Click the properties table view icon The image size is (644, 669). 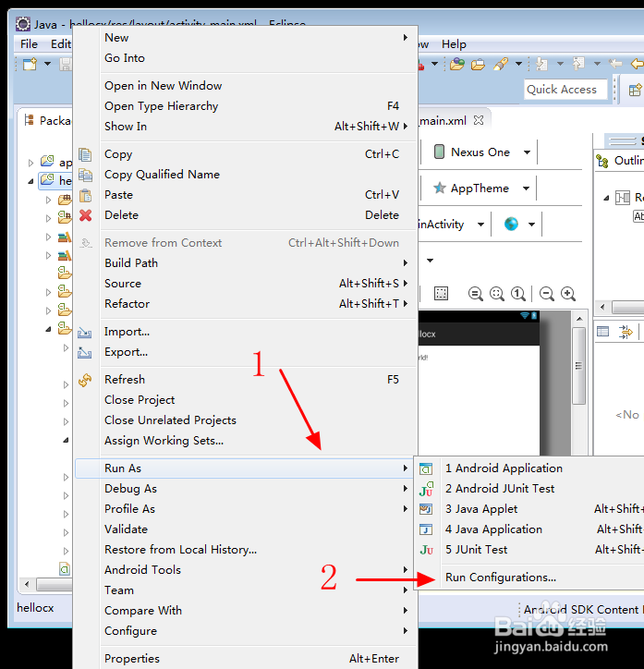point(602,332)
